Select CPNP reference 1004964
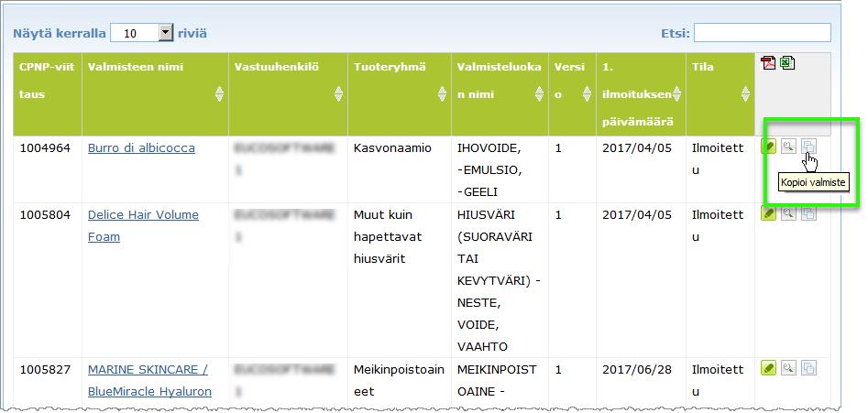The height and width of the screenshot is (413, 868). coord(46,148)
